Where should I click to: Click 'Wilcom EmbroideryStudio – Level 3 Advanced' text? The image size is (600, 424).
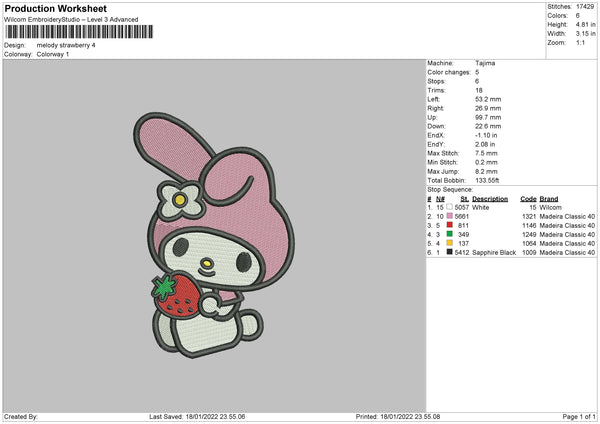[x=71, y=20]
